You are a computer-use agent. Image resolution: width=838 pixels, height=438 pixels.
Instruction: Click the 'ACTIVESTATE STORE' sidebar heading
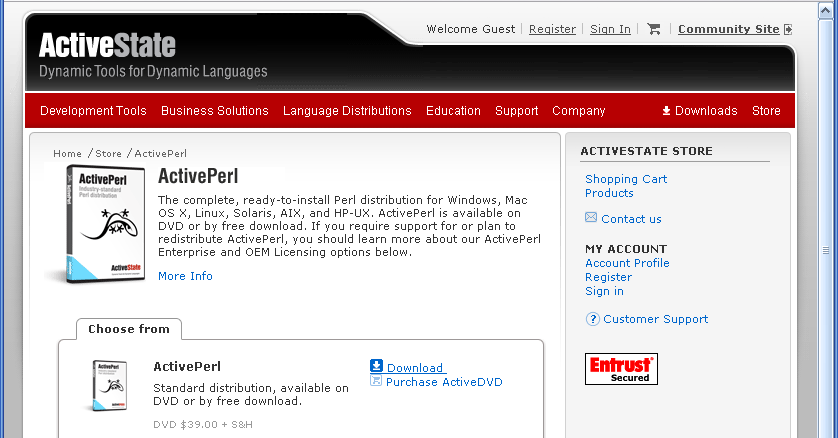click(x=647, y=151)
